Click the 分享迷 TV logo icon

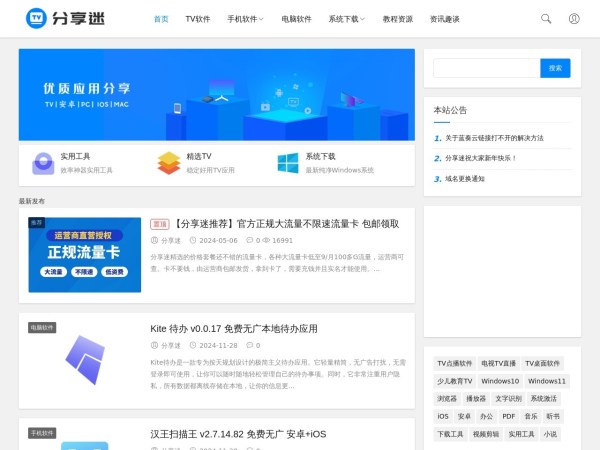pyautogui.click(x=36, y=18)
